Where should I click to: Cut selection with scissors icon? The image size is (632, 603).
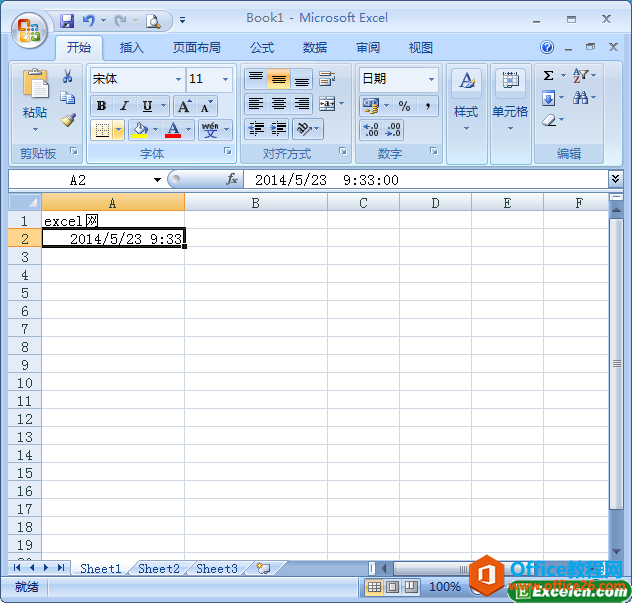click(x=67, y=76)
